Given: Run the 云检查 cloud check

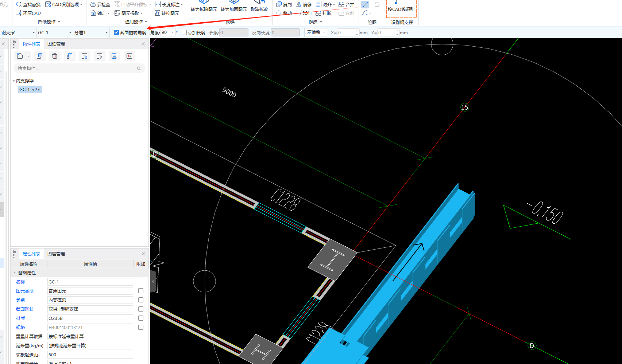Looking at the screenshot, I should coord(100,4).
